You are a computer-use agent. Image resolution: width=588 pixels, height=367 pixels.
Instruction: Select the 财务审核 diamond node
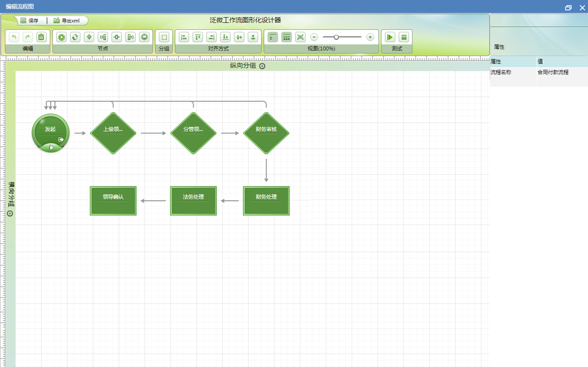(x=266, y=133)
